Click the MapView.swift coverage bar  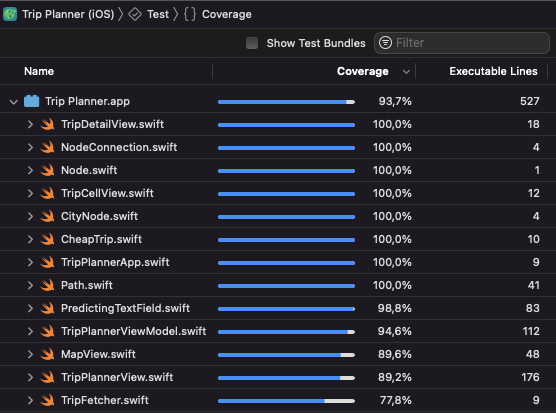[x=286, y=355]
